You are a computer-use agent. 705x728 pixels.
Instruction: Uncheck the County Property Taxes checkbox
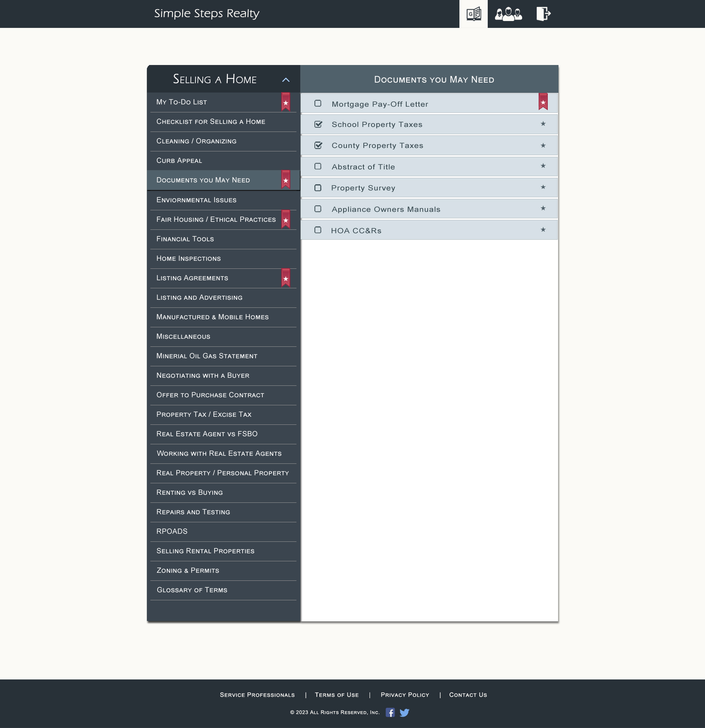(318, 145)
